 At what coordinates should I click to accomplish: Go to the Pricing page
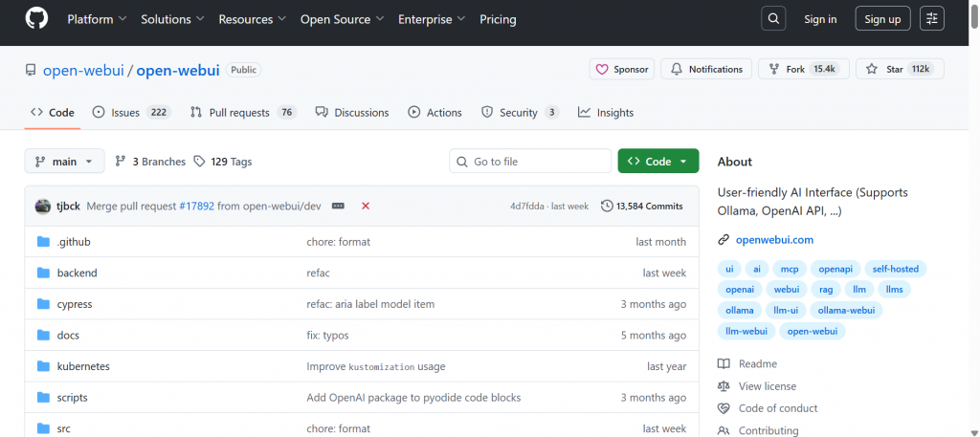[x=498, y=19]
